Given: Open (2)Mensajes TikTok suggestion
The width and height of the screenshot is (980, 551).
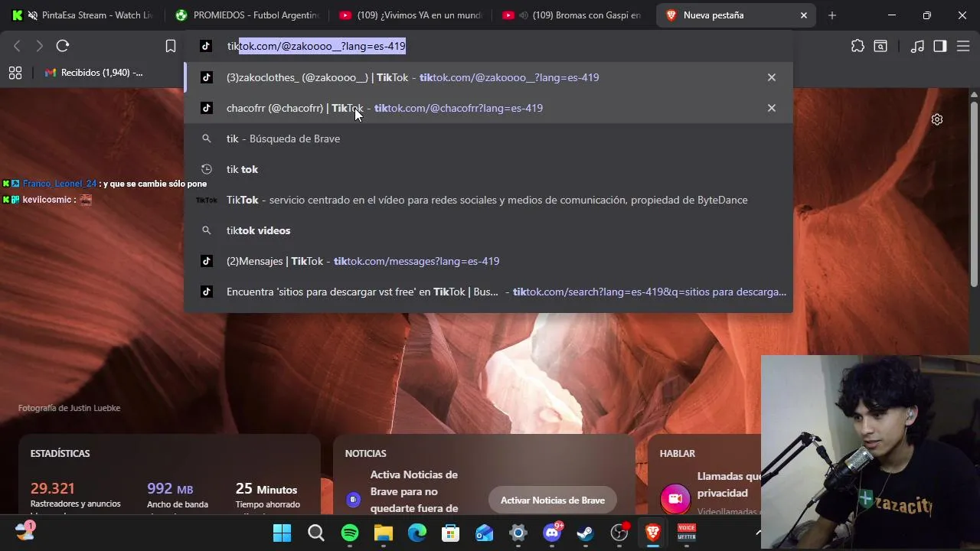Looking at the screenshot, I should click(x=488, y=261).
